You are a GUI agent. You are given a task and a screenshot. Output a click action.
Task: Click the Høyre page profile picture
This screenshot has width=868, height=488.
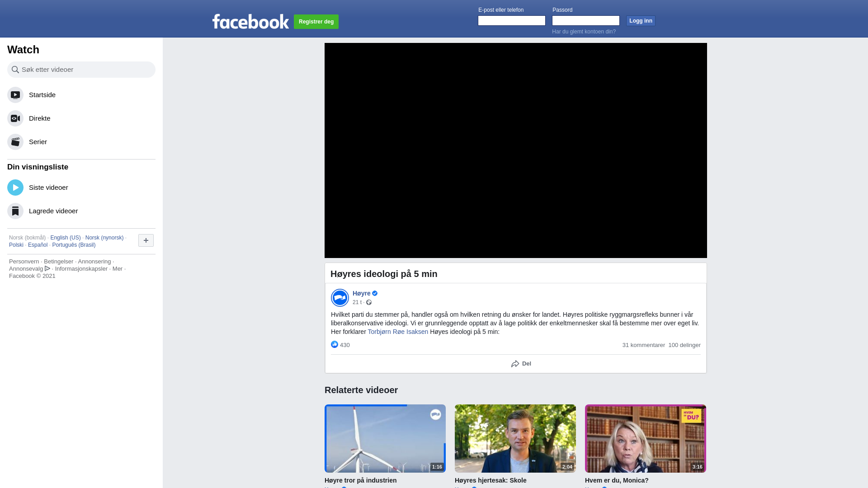pyautogui.click(x=340, y=298)
